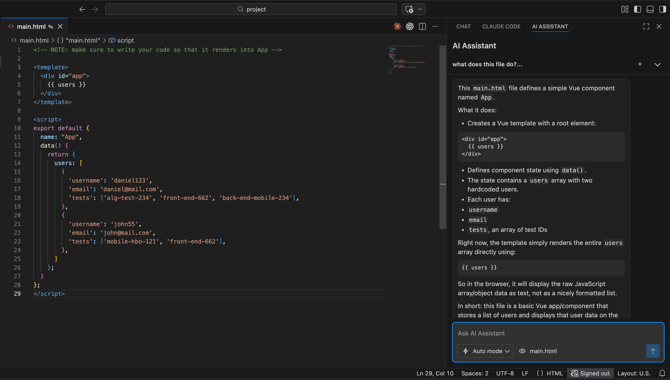The width and height of the screenshot is (670, 380).
Task: Open the Auto mode dropdown
Action: [x=485, y=351]
